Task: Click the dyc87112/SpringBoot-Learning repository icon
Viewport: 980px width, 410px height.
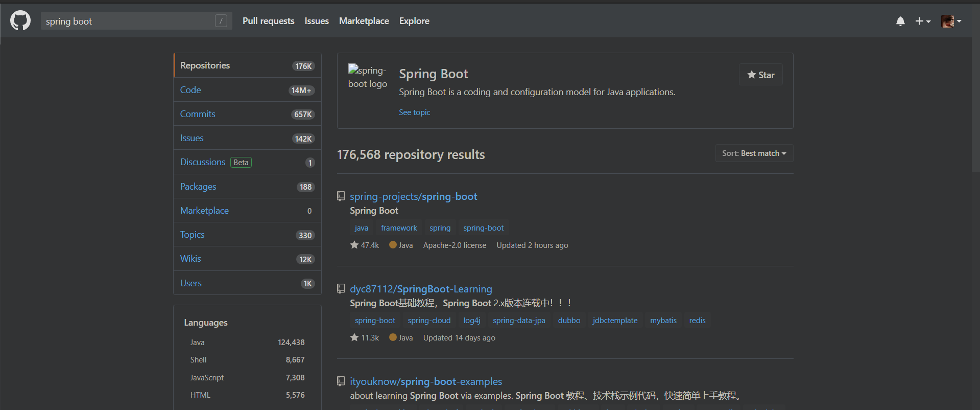Action: [341, 288]
